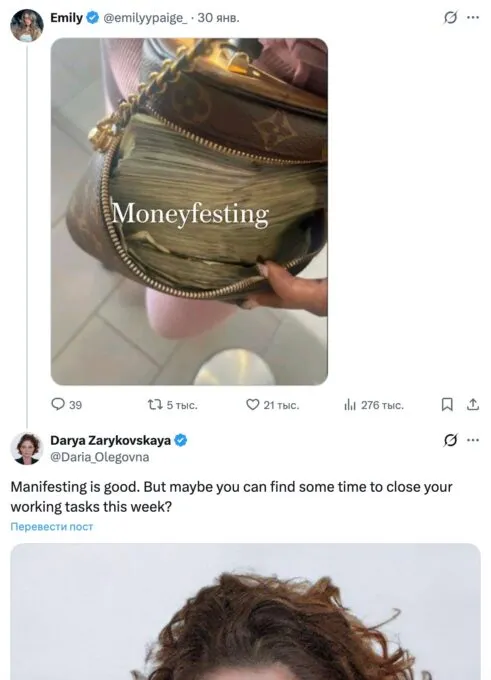The width and height of the screenshot is (491, 680).
Task: Open the three-dot menu on Darya's reply
Action: [x=473, y=440]
